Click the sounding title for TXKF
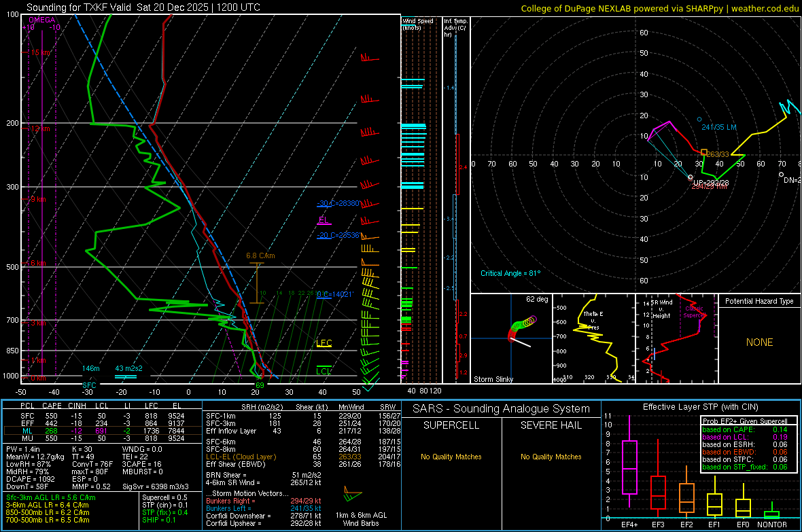 click(143, 7)
